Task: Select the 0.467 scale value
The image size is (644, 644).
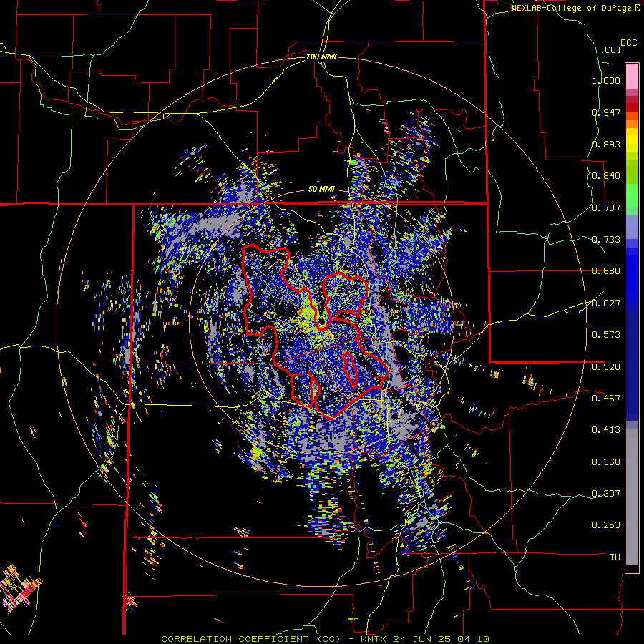Action: click(x=606, y=399)
